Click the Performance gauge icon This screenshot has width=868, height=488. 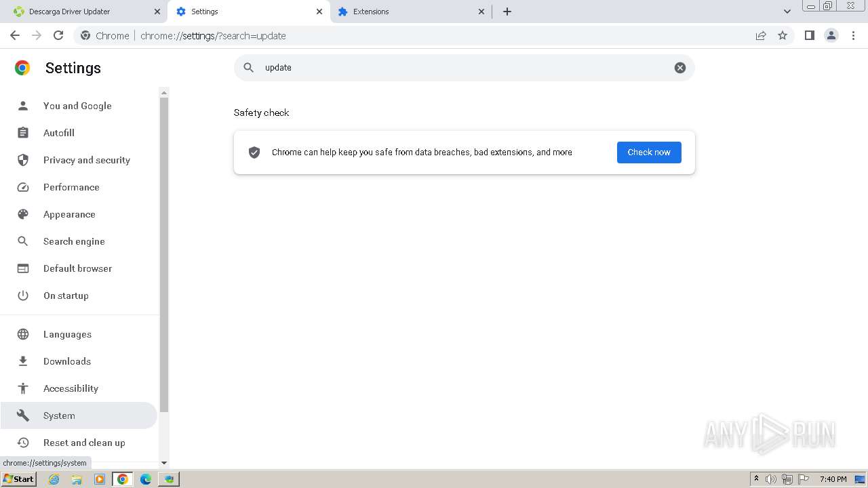pos(23,187)
